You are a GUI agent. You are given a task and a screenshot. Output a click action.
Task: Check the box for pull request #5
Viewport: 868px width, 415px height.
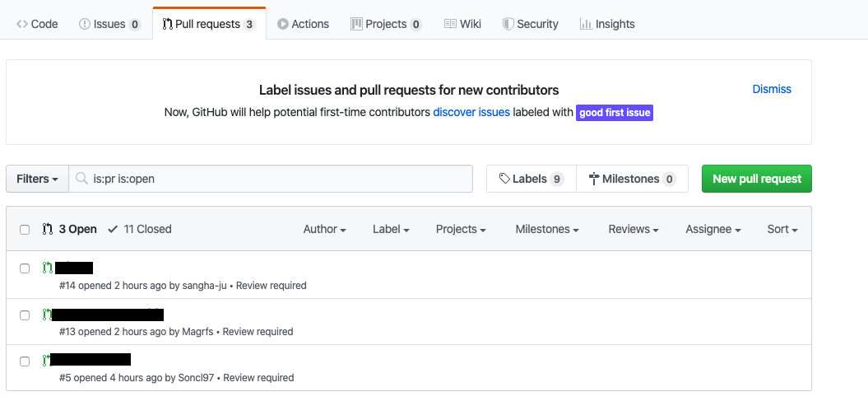[25, 361]
